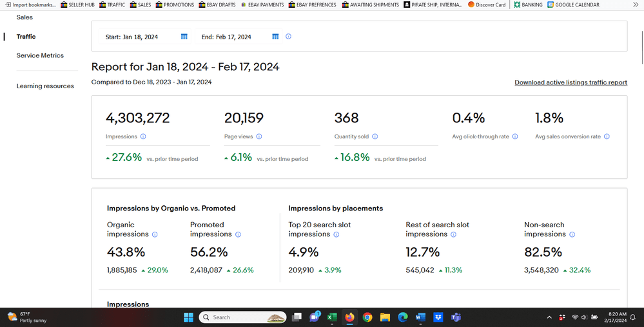Open the Discover Card bookmark
Screen dimensions: 644x327
(x=487, y=5)
